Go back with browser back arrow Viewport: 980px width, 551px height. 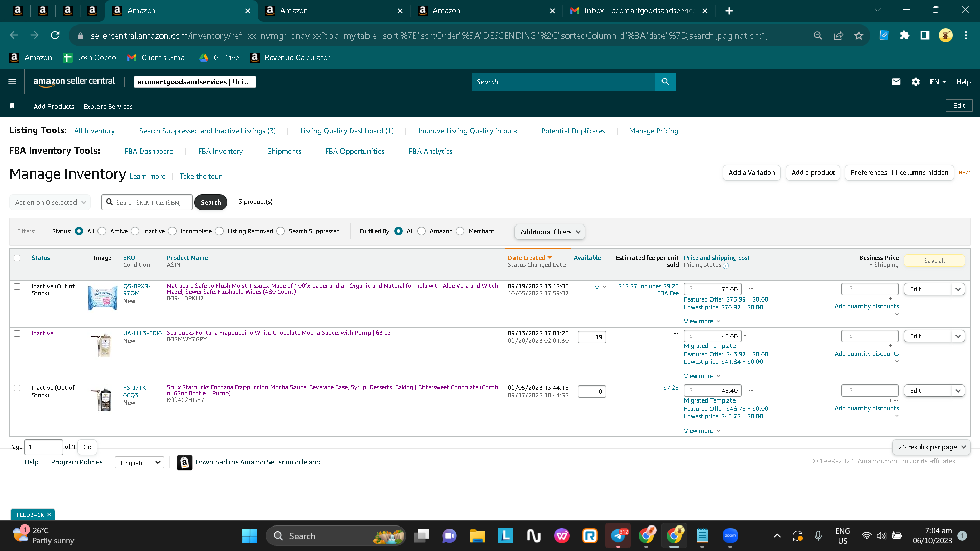click(14, 35)
